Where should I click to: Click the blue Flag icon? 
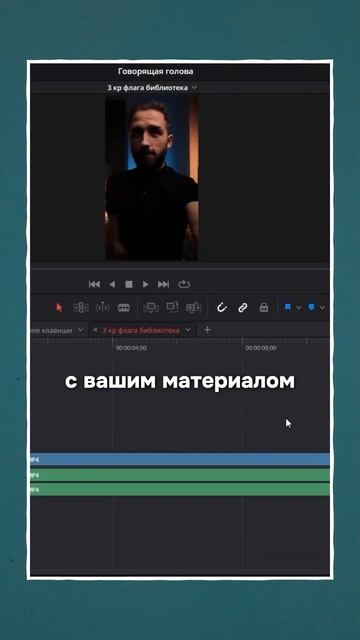[288, 307]
